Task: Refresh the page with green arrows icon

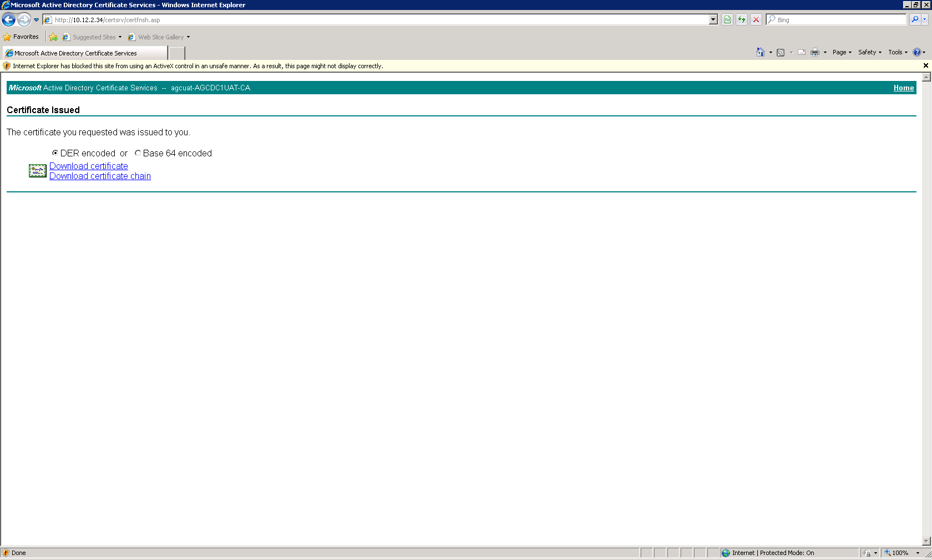Action: click(x=742, y=19)
